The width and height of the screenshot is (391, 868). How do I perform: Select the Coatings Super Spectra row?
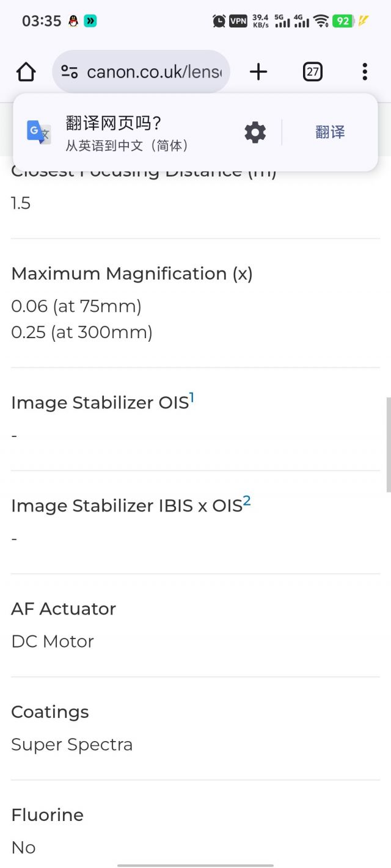(x=195, y=728)
